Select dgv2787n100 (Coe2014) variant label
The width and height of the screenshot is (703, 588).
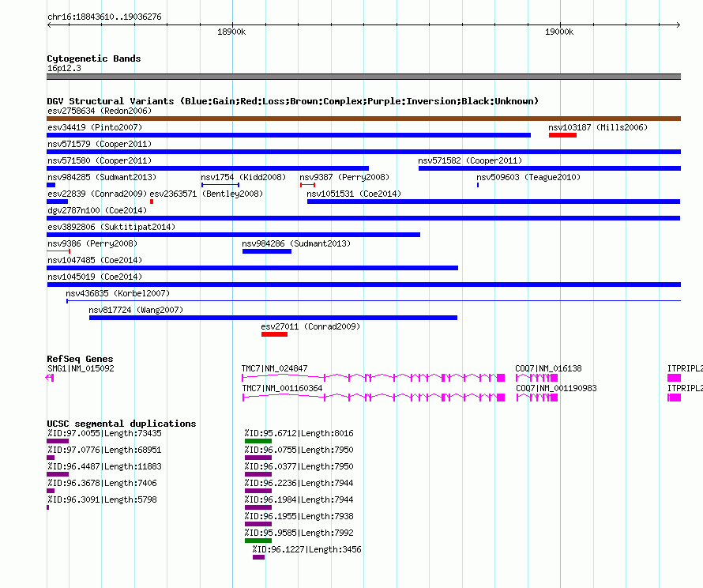97,210
